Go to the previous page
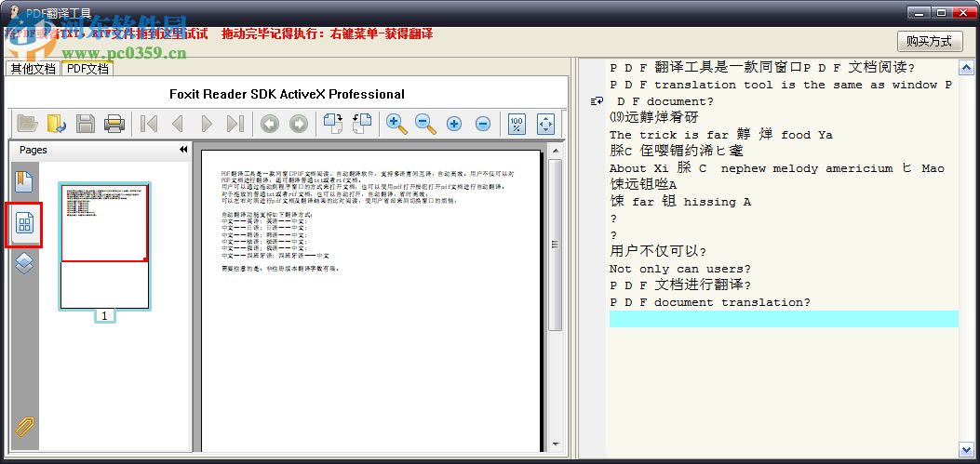Image resolution: width=980 pixels, height=464 pixels. 178,124
